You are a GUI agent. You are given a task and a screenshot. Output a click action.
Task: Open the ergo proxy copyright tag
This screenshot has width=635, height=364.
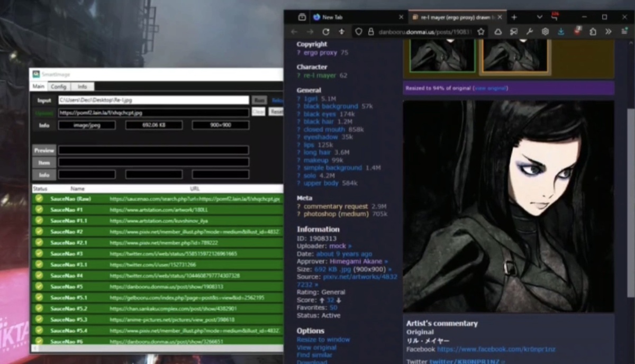coord(320,53)
